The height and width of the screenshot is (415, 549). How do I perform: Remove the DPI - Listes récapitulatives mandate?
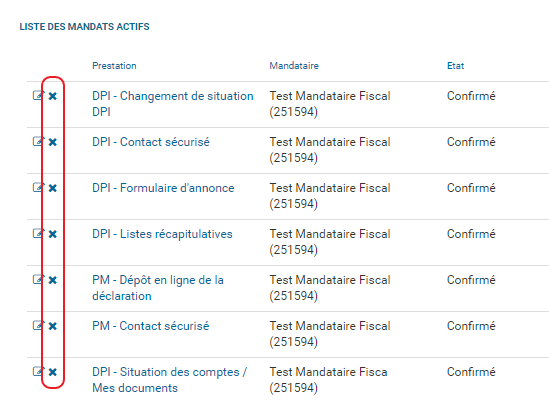[x=53, y=234]
